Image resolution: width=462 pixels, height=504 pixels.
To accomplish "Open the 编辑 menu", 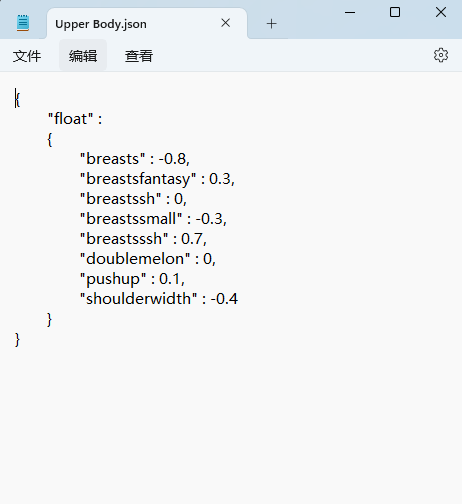I will [83, 56].
